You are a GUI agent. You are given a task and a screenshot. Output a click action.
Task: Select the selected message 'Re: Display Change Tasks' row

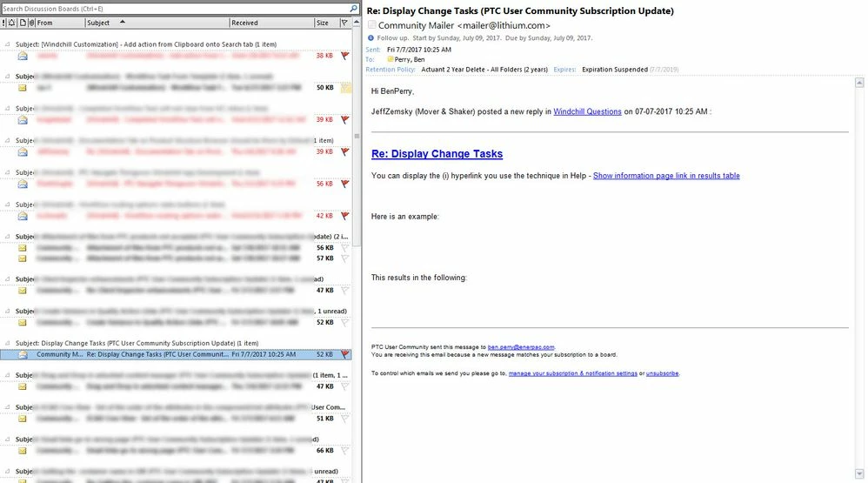coord(176,354)
